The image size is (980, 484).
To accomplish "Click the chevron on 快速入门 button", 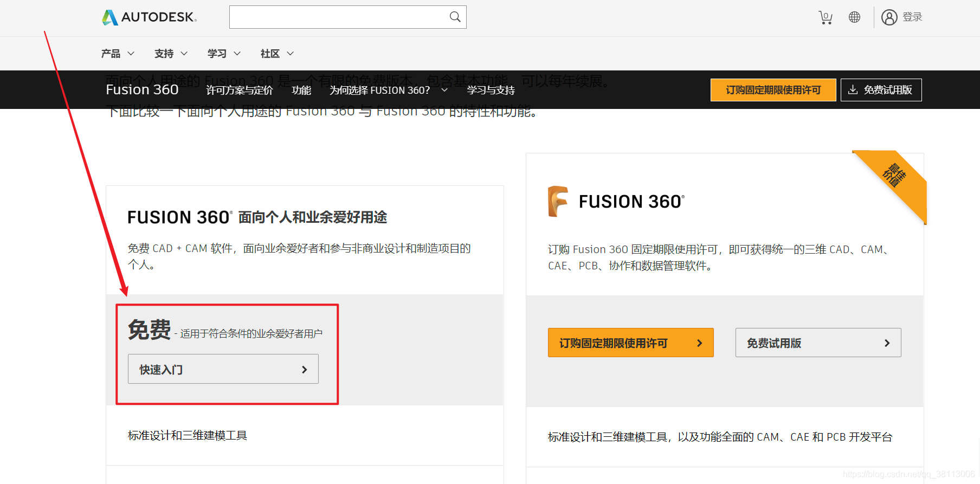I will coord(304,370).
